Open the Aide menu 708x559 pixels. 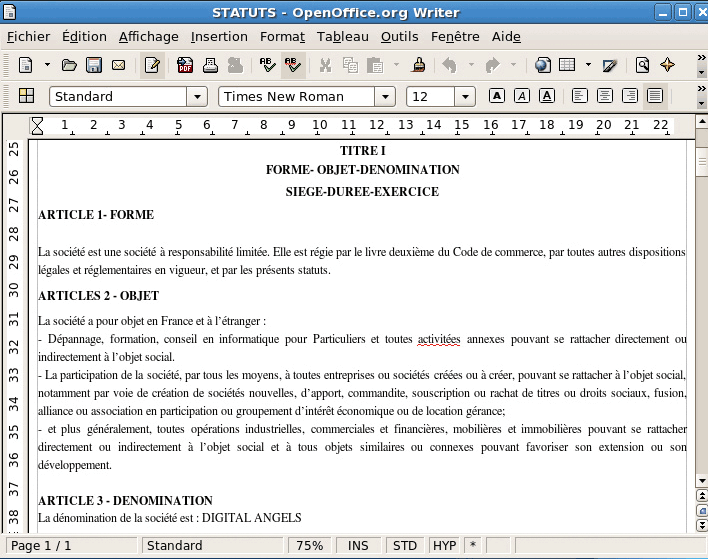(x=506, y=37)
